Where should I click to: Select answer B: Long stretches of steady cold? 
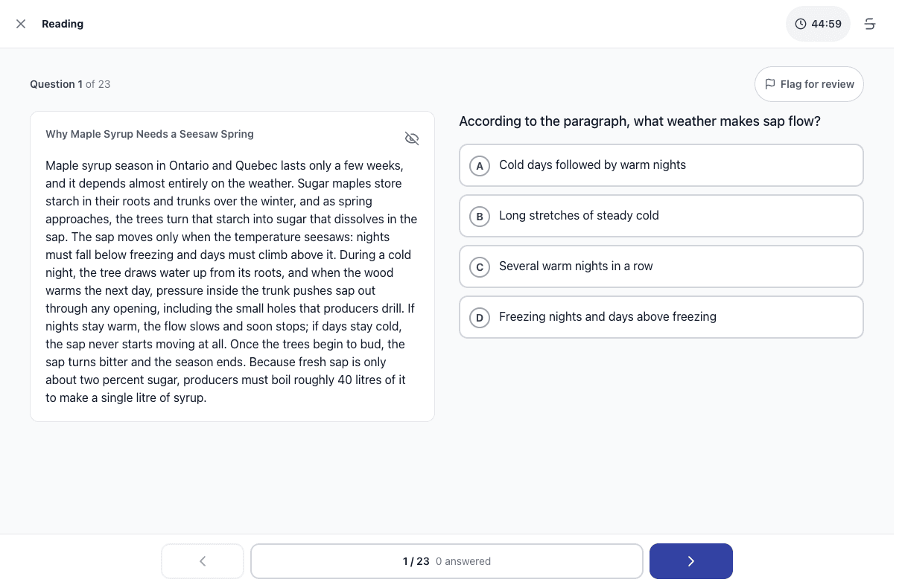click(661, 216)
